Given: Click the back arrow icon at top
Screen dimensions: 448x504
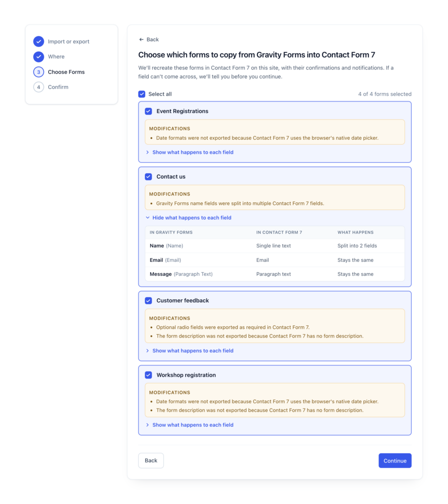Looking at the screenshot, I should [x=141, y=39].
